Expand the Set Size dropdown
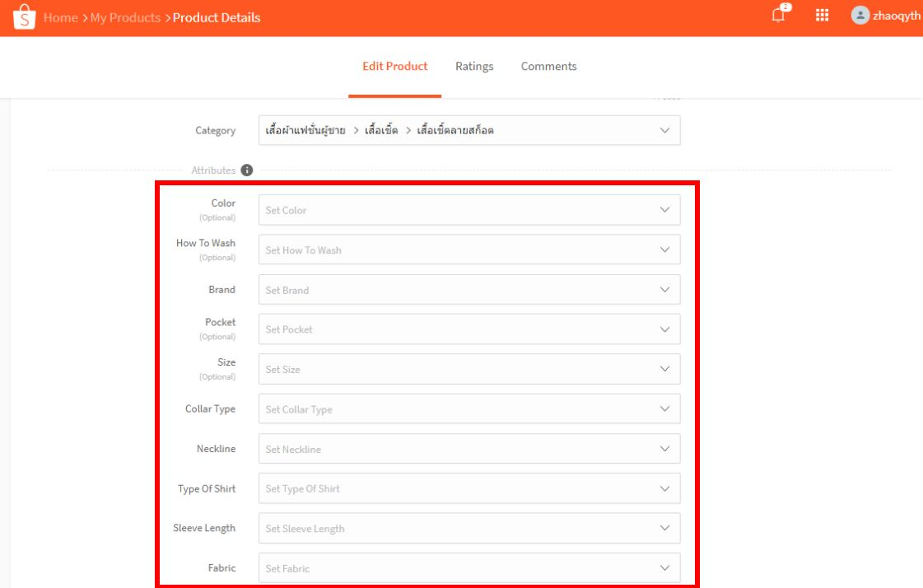Screen dimensions: 923x588 (469, 368)
